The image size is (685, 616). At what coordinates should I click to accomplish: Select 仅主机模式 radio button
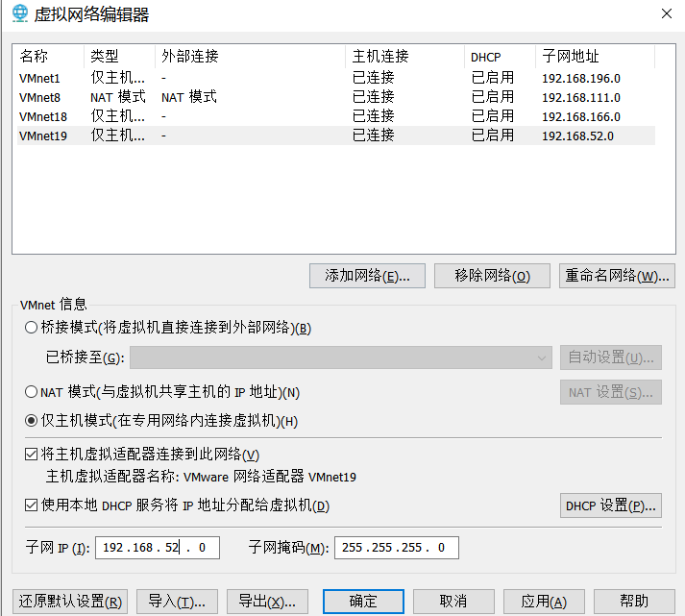pyautogui.click(x=31, y=420)
